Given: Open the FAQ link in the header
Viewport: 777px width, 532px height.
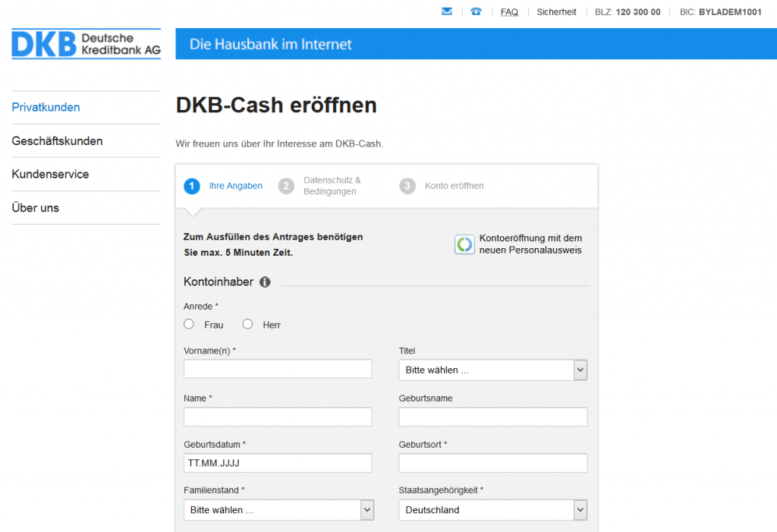Looking at the screenshot, I should click(509, 12).
